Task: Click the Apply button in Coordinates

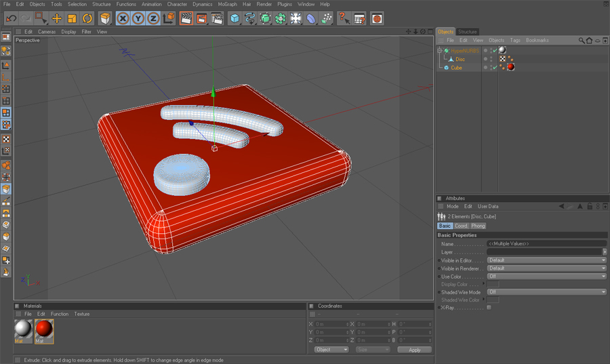Action: point(414,350)
